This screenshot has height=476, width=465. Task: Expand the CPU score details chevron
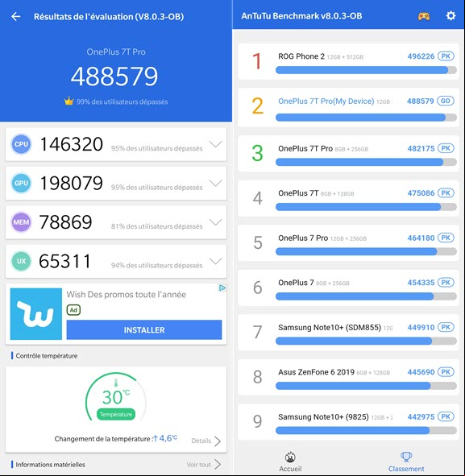coord(216,144)
